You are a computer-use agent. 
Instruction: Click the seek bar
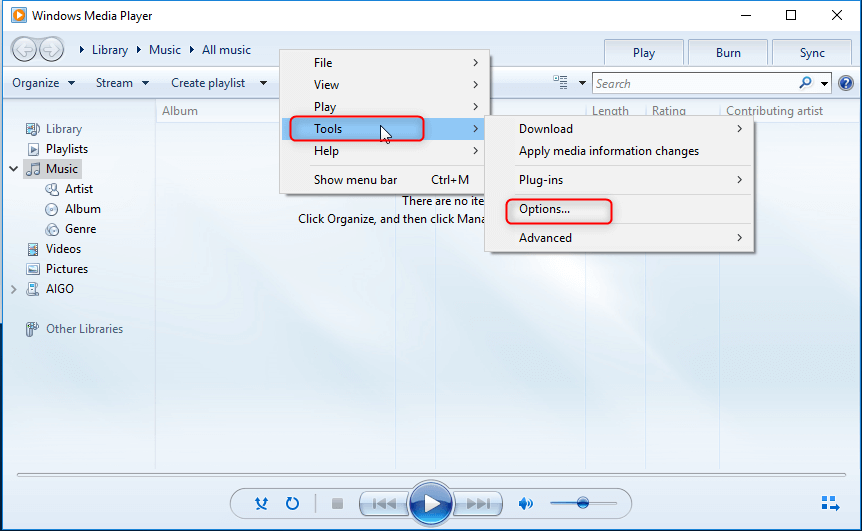(431, 474)
